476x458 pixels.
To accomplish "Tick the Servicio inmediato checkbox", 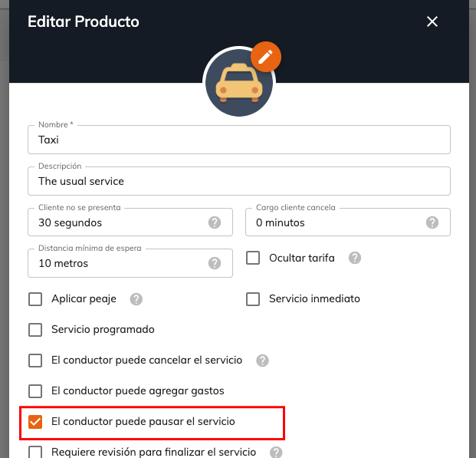I will coord(253,299).
